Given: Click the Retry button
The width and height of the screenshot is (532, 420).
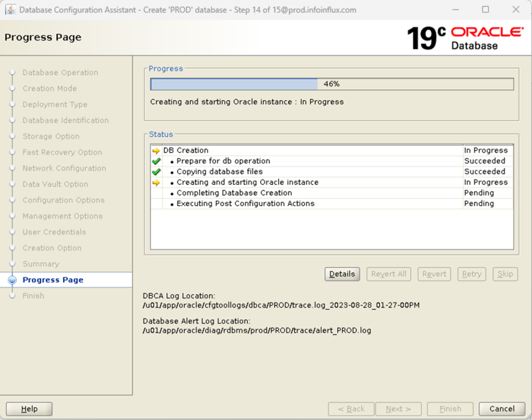Looking at the screenshot, I should 471,274.
